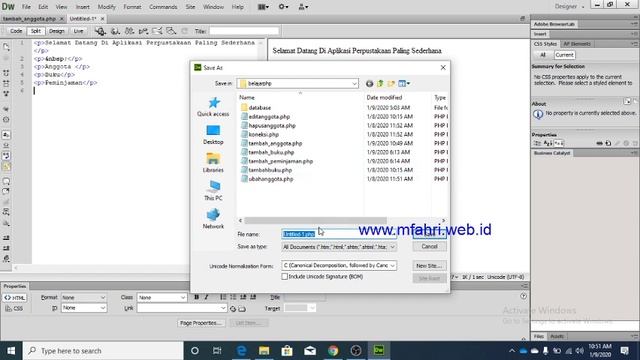The image size is (640, 360).
Task: Click the horizontal scrollbar in file list
Action: (315, 220)
